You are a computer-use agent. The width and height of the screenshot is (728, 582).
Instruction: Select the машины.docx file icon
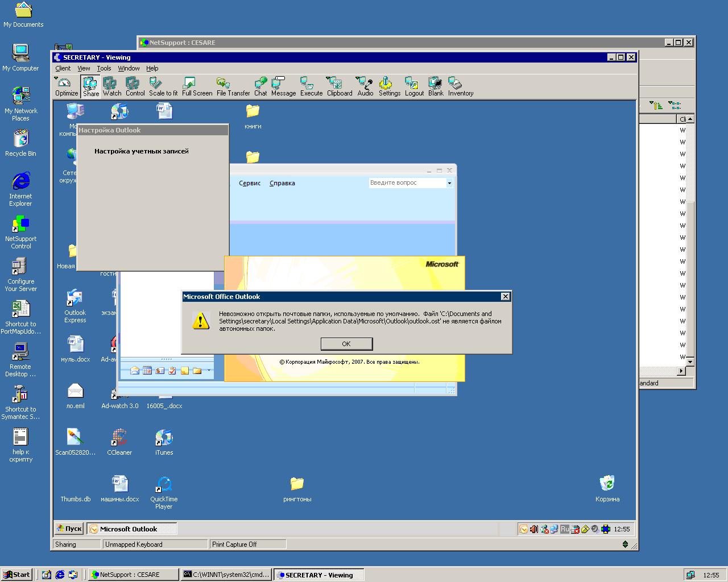(119, 489)
